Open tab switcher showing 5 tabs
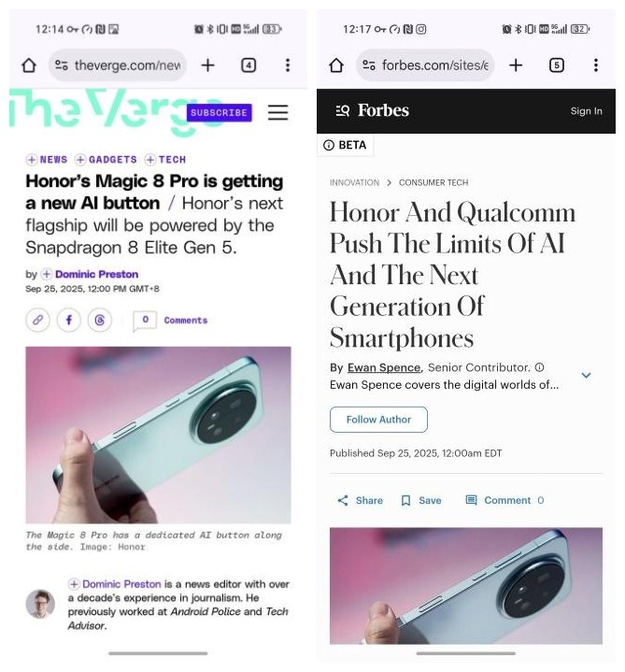 [556, 65]
